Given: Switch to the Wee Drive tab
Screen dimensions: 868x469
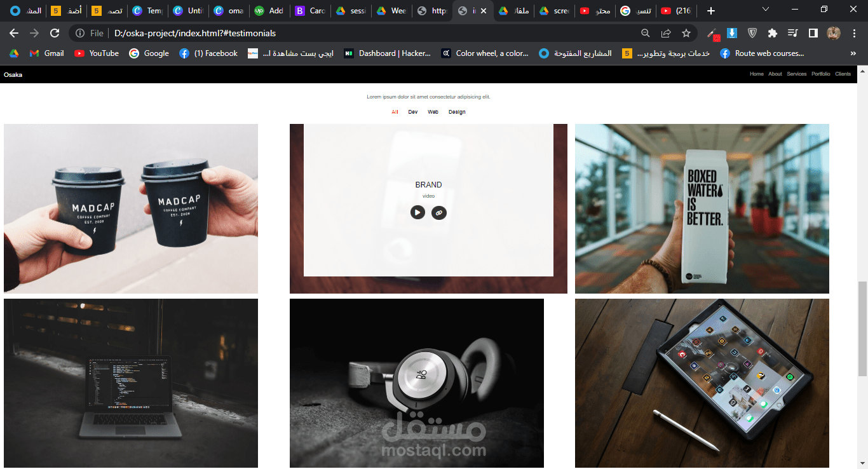Looking at the screenshot, I should (391, 11).
